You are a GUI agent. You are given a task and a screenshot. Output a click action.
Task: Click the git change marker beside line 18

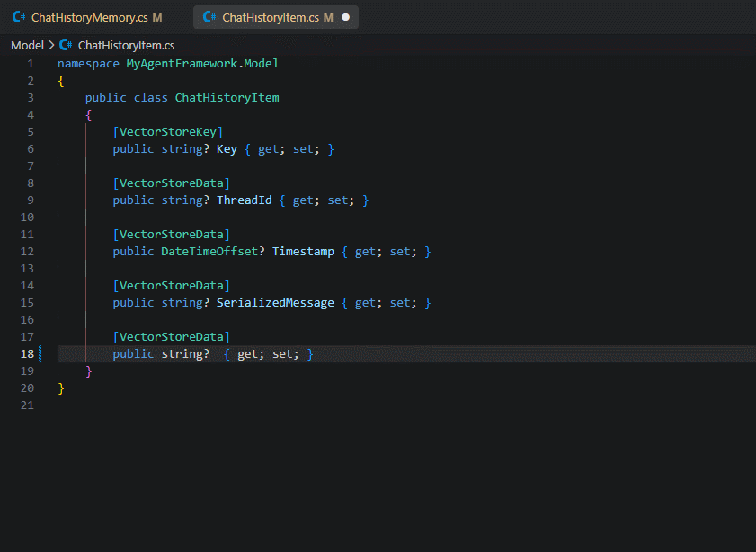point(40,354)
